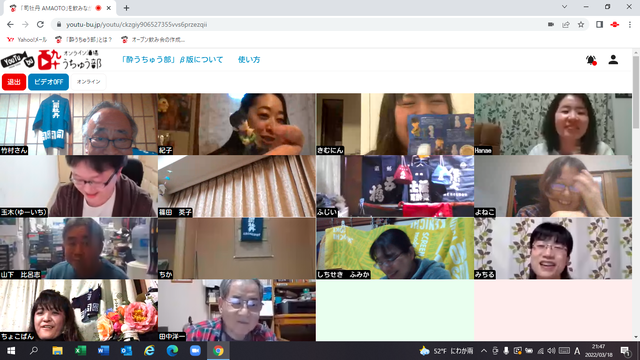640x360 pixels.
Task: Open Zoom from taskbar
Action: [x=195, y=351]
